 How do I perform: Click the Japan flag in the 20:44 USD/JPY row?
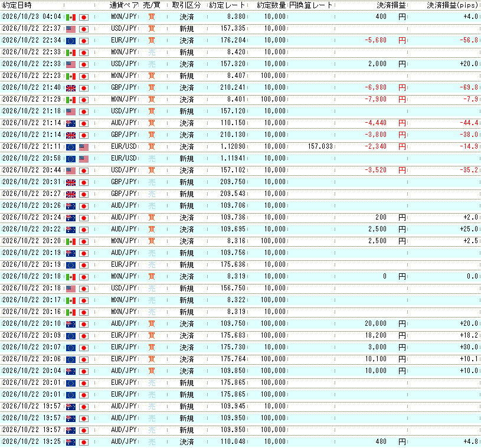point(84,171)
